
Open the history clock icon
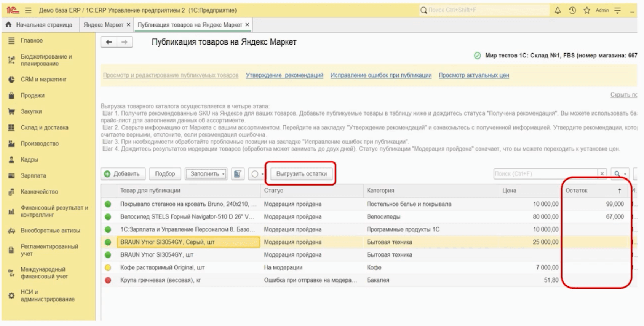pyautogui.click(x=572, y=10)
